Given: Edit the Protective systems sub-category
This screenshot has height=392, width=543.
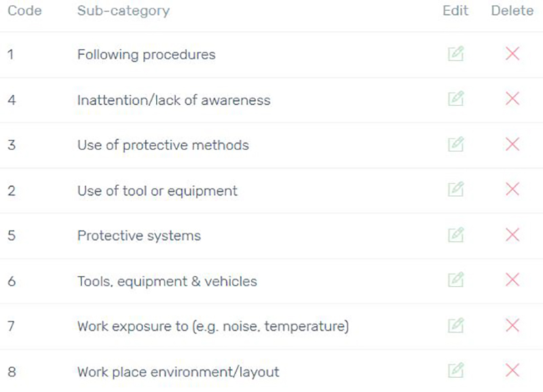Looking at the screenshot, I should point(455,235).
